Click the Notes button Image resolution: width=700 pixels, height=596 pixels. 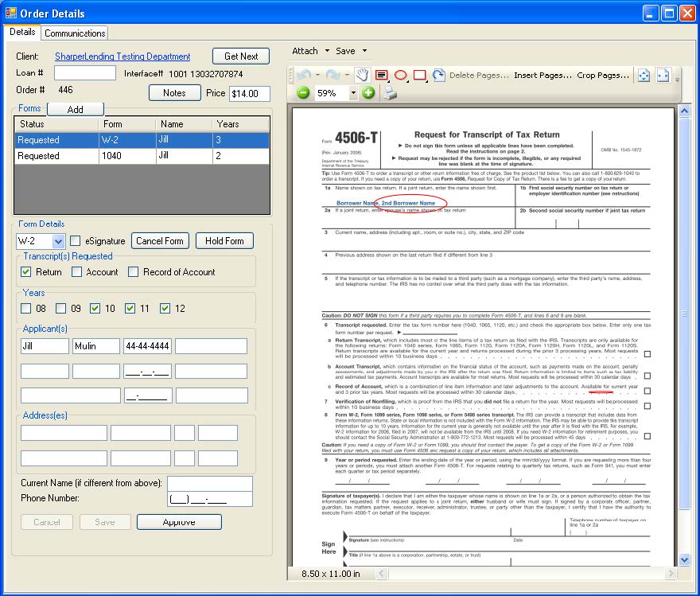coord(174,93)
